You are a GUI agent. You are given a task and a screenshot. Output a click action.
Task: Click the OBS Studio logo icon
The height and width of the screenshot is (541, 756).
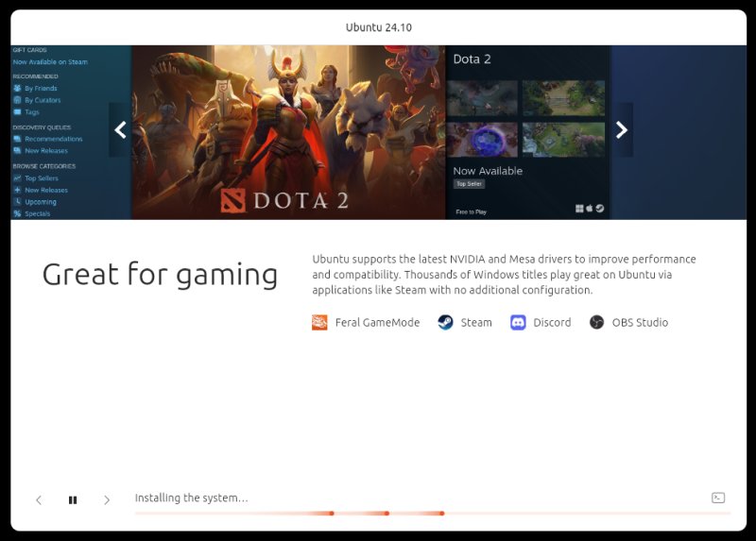[x=596, y=322]
